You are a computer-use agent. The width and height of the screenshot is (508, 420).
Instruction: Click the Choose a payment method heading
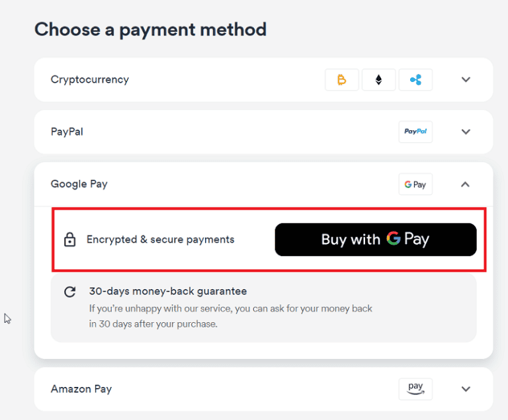(x=150, y=29)
